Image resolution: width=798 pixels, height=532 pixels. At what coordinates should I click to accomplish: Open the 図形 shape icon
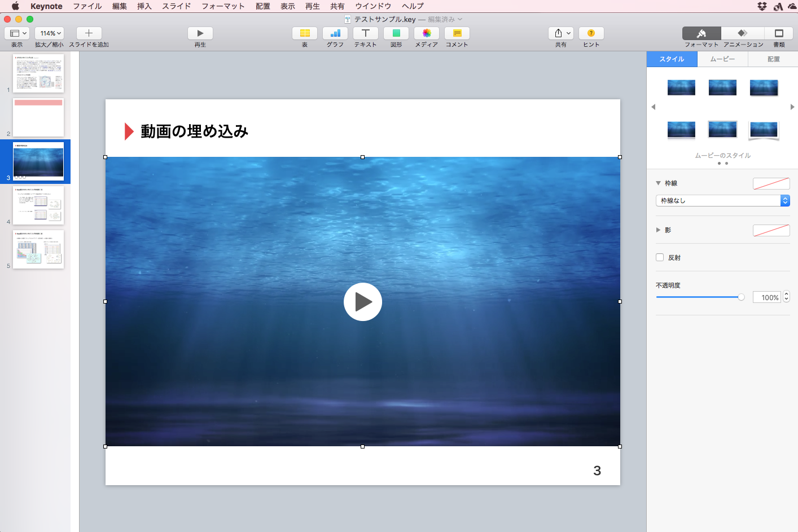[x=396, y=33]
